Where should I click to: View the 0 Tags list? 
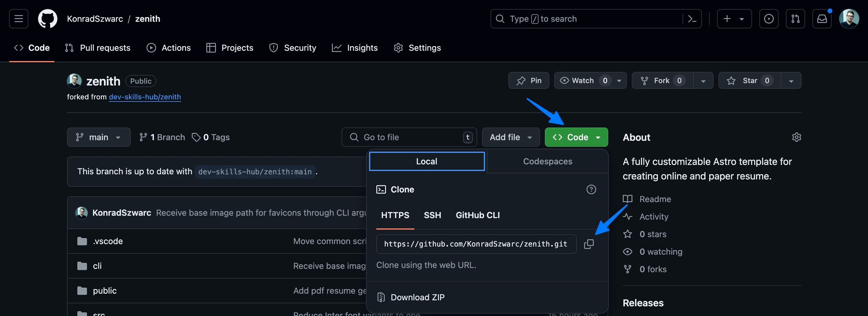click(211, 137)
